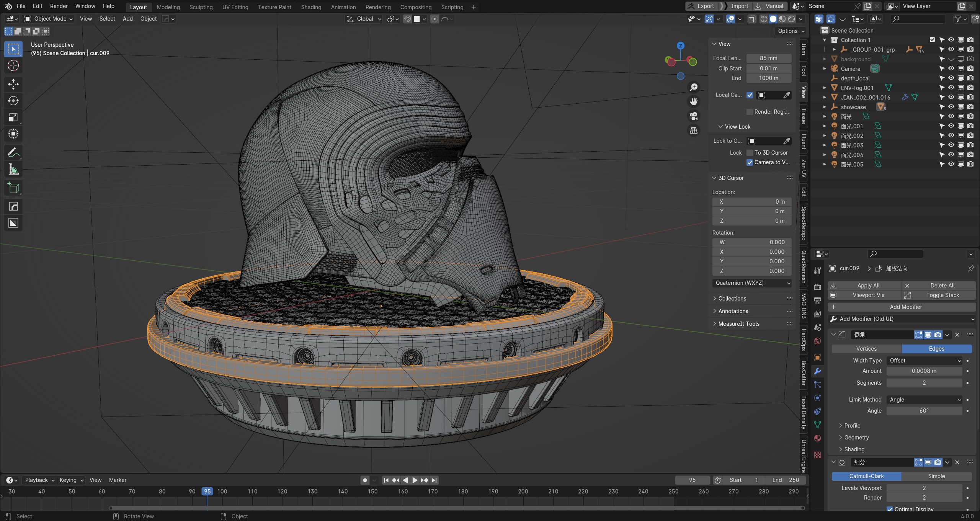Toggle auto keying record button
Viewport: 980px width, 521px height.
(365, 480)
